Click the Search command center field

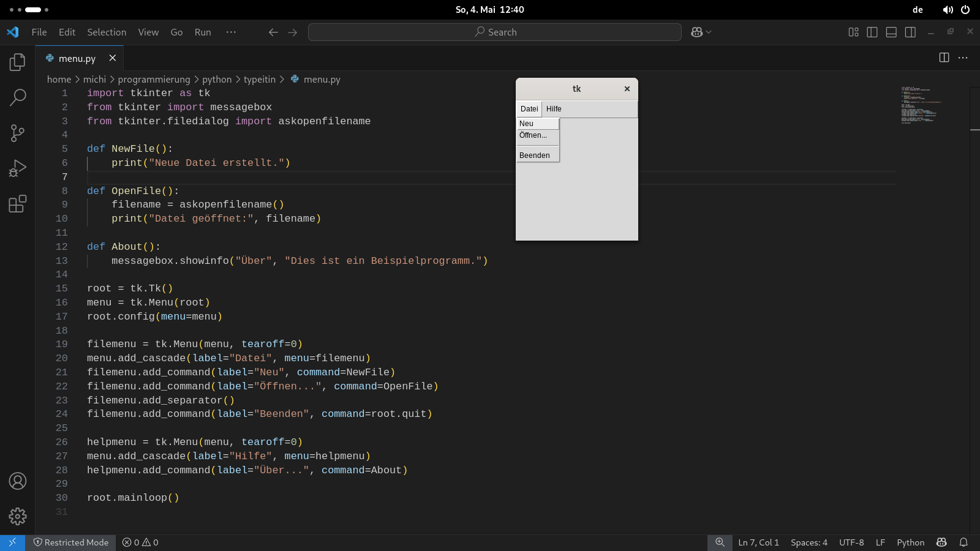click(495, 32)
